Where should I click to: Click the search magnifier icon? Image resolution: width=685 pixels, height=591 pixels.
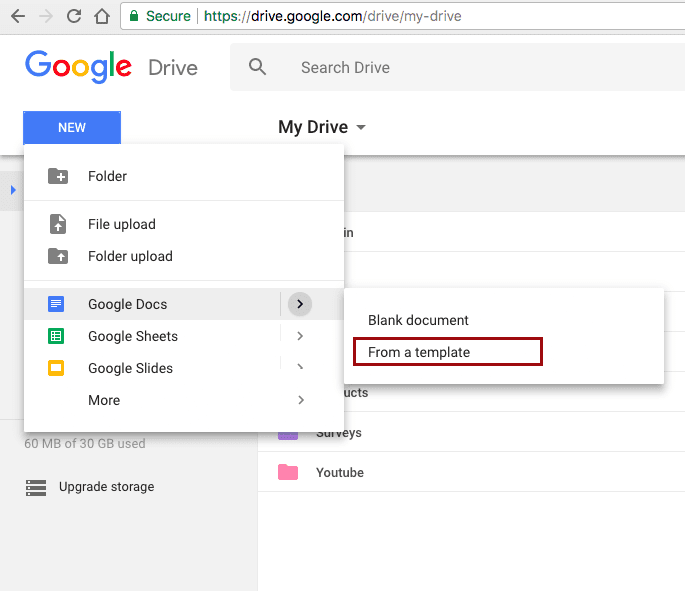tap(257, 67)
